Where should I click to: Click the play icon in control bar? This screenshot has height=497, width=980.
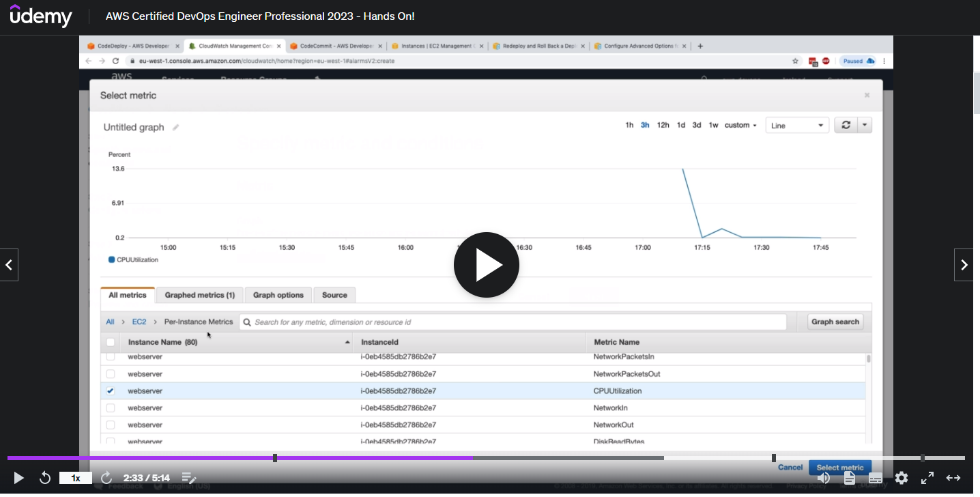coord(18,478)
